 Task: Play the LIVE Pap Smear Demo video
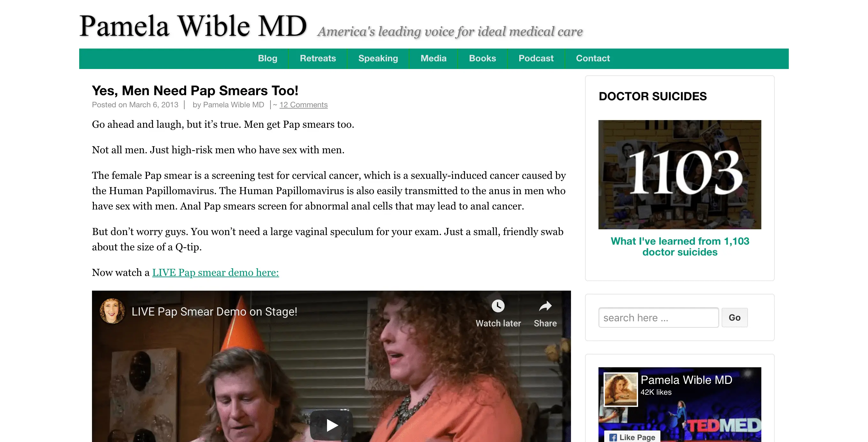point(331,425)
